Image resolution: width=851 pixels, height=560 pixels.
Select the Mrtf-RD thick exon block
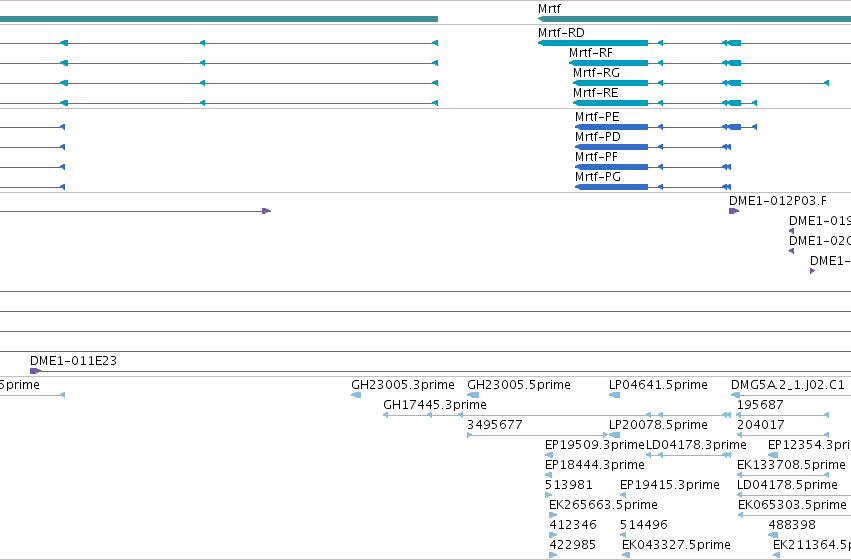[593, 43]
